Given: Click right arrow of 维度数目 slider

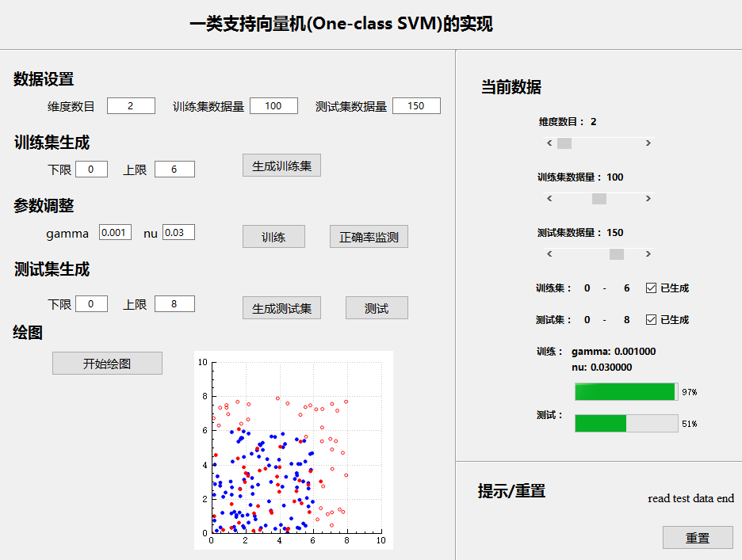Looking at the screenshot, I should pyautogui.click(x=648, y=143).
